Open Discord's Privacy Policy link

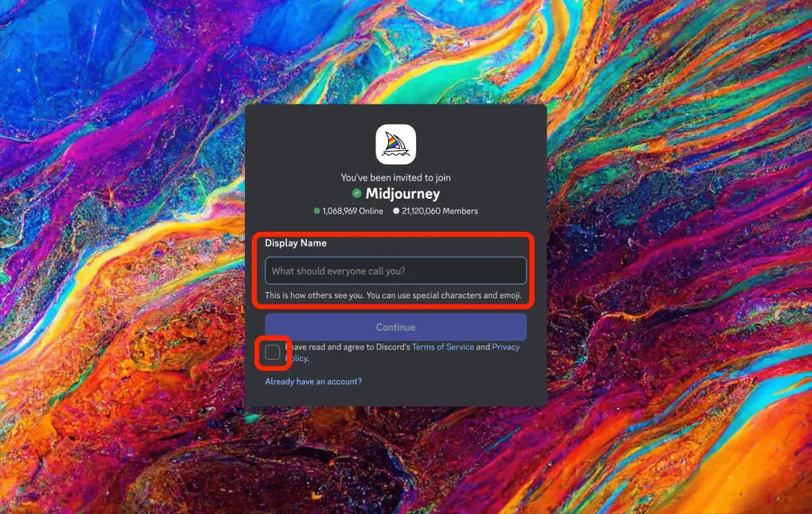(505, 347)
